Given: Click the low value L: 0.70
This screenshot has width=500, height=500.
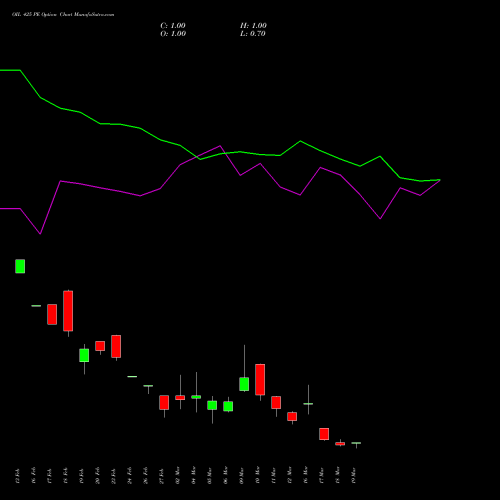Looking at the screenshot, I should click(x=253, y=34).
